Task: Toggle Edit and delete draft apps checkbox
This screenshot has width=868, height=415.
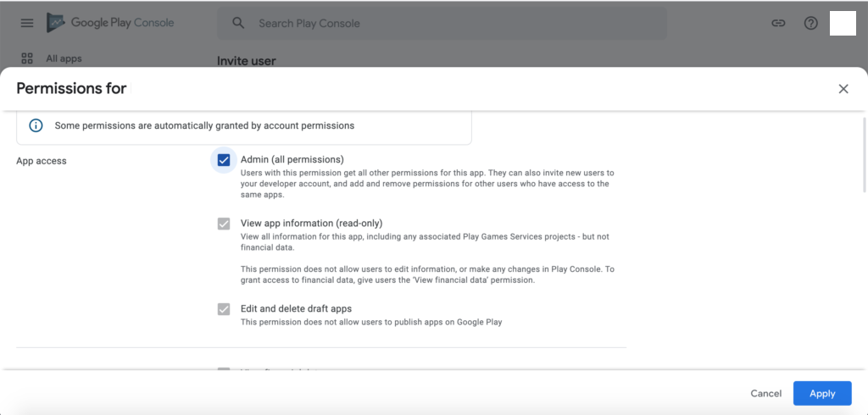Action: click(224, 309)
